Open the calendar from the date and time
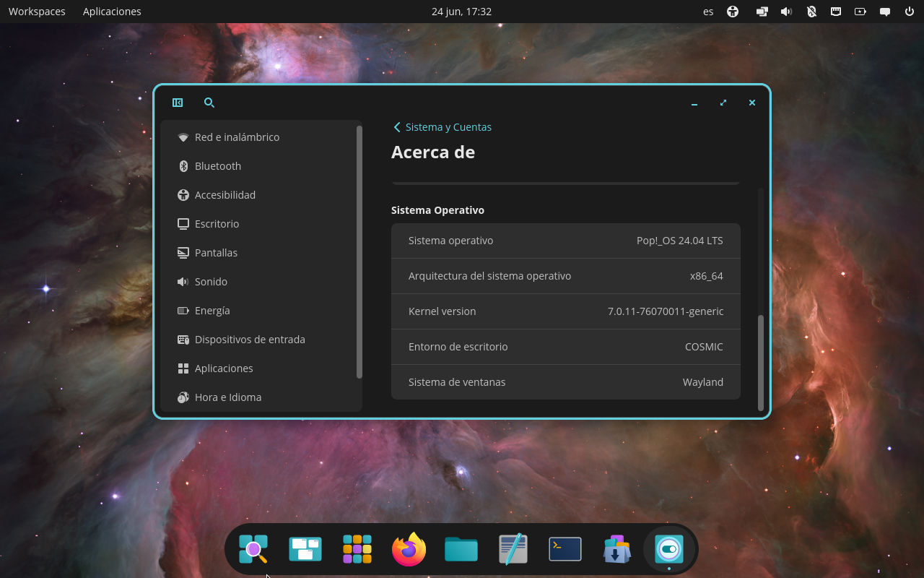The height and width of the screenshot is (578, 924). [x=461, y=12]
